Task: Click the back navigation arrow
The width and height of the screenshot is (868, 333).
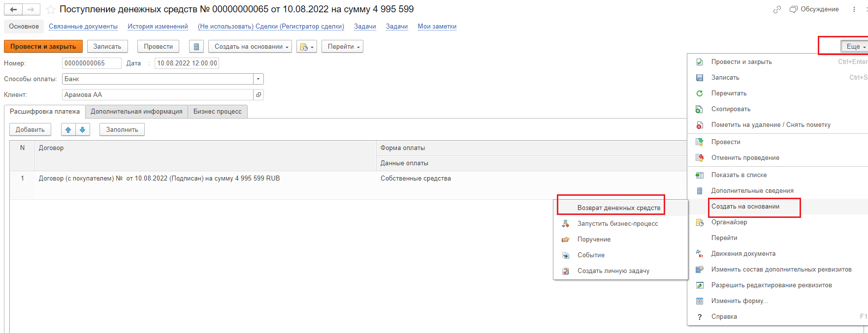Action: pyautogui.click(x=13, y=10)
